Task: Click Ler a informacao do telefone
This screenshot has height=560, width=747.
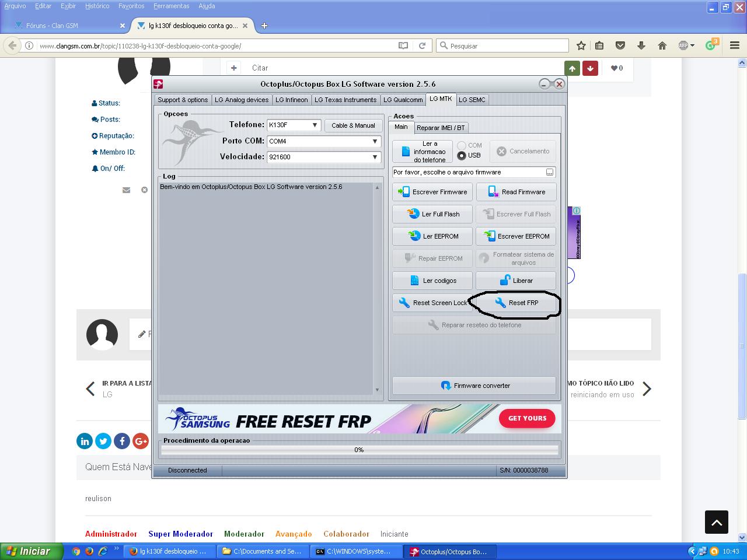Action: pyautogui.click(x=423, y=152)
